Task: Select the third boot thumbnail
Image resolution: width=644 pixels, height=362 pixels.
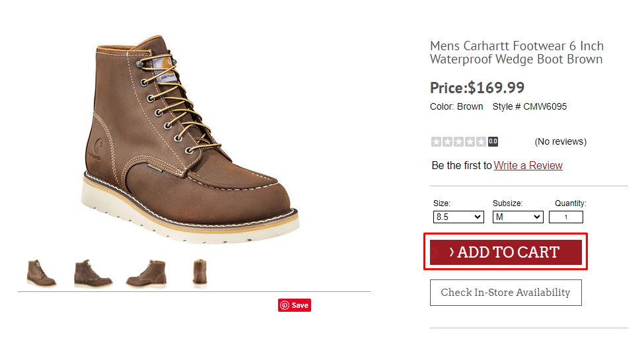Action: click(146, 272)
